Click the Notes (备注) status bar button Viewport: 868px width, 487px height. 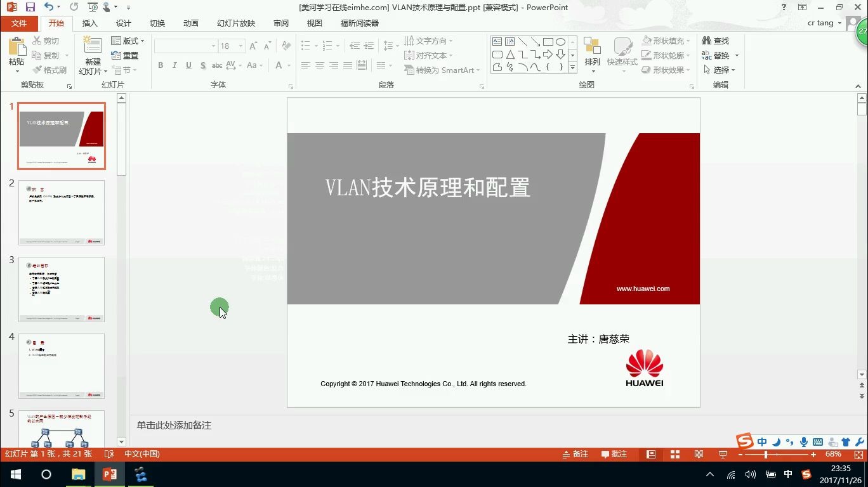tap(575, 454)
